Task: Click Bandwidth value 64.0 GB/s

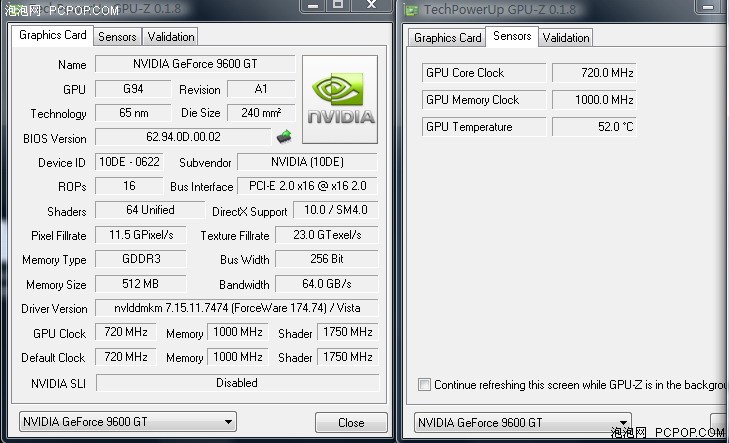Action: pyautogui.click(x=327, y=284)
